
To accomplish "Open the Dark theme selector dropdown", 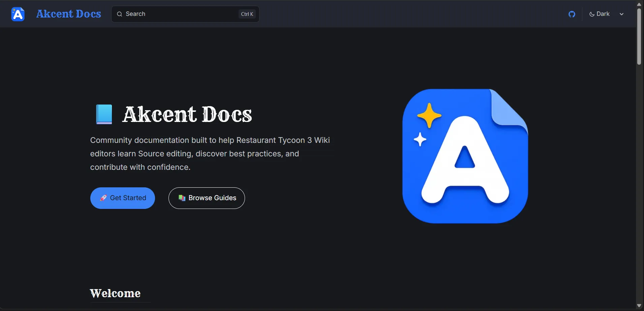I will coord(607,14).
